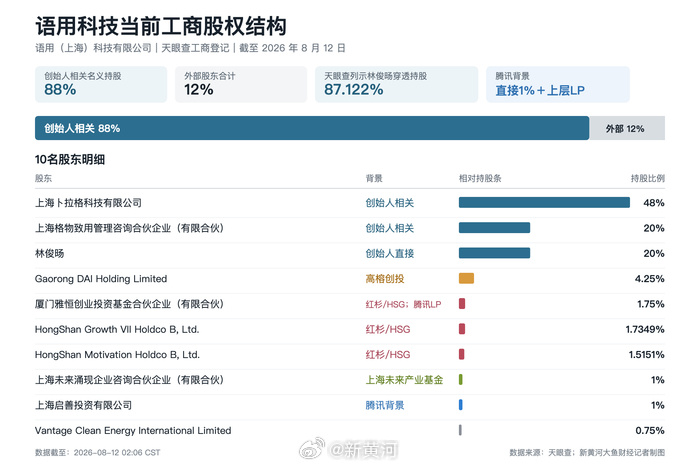The width and height of the screenshot is (700, 467).
Task: Select shareholder 上海卜拉格科技有限公司
Action: [88, 203]
